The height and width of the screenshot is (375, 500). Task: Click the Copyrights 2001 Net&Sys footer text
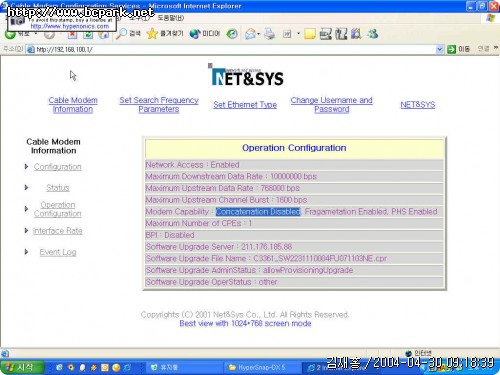pos(245,314)
